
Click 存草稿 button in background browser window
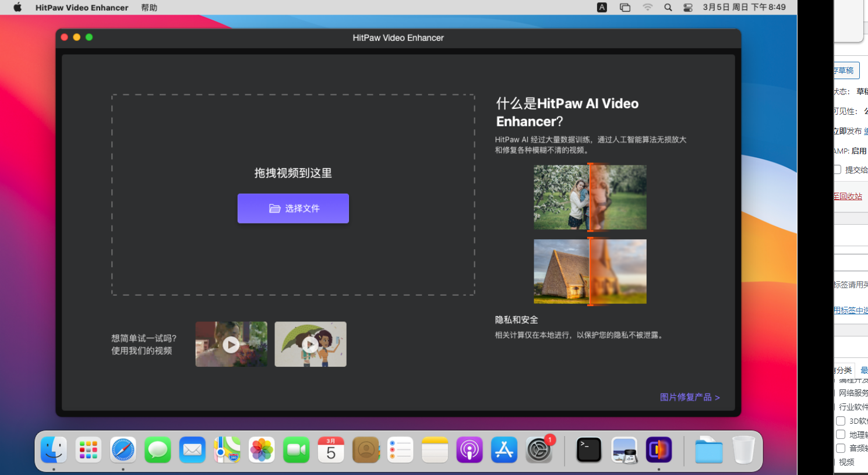pos(846,70)
